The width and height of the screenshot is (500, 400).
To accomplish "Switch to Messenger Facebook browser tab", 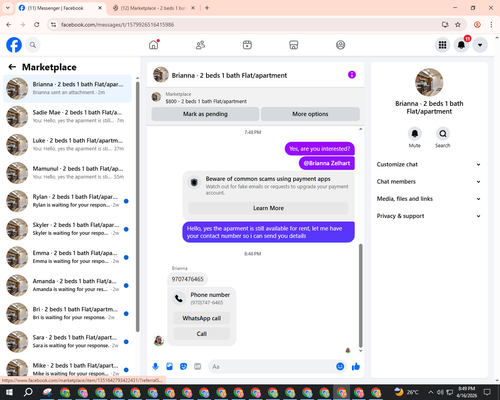I will click(x=60, y=8).
